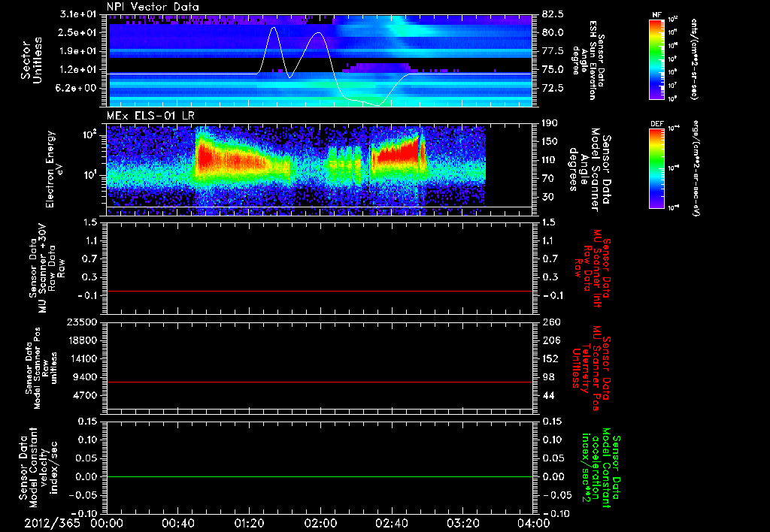Click the '04:00' time axis label

533,523
